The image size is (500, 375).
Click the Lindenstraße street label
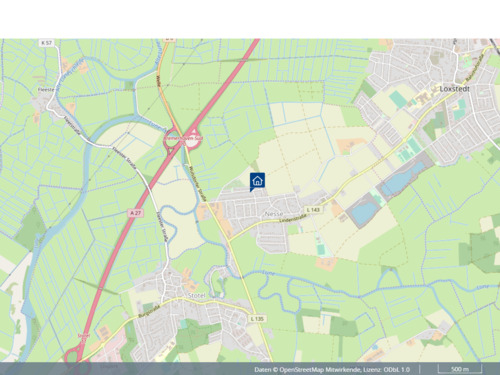(x=292, y=218)
